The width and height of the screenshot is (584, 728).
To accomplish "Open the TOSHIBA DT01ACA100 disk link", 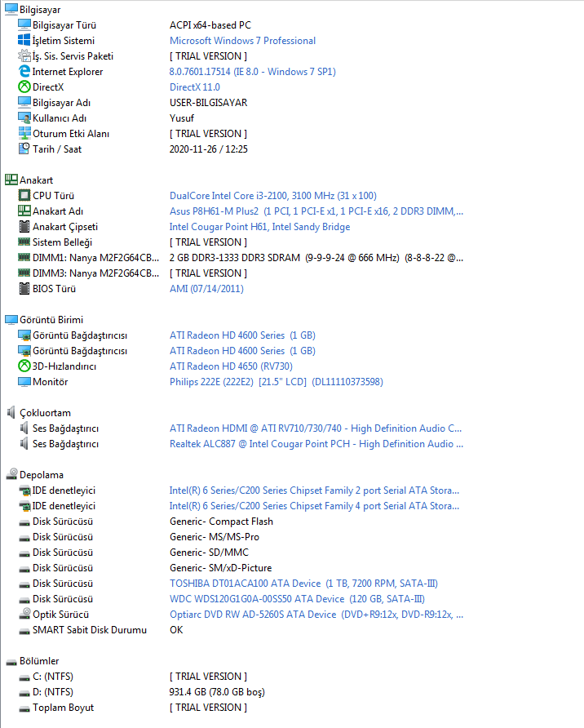I will coord(303,584).
